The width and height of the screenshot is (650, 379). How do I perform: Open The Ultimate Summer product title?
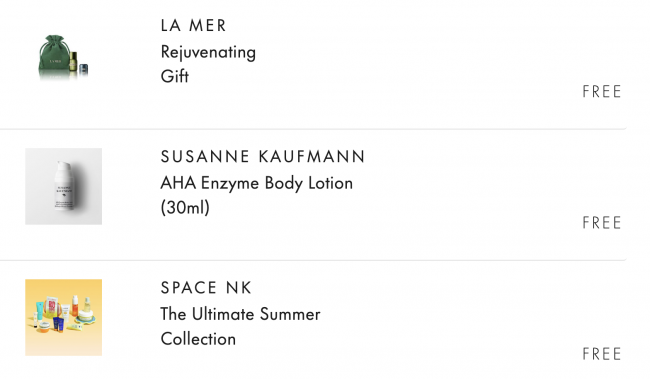pyautogui.click(x=240, y=314)
